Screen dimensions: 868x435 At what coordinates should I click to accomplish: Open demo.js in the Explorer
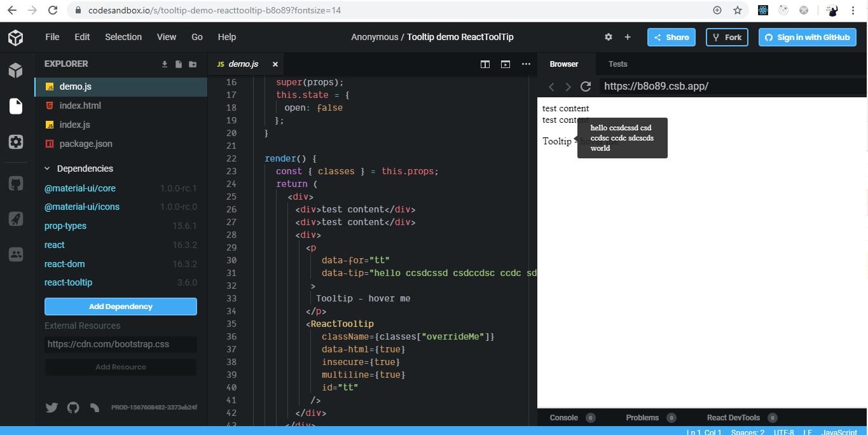point(121,86)
